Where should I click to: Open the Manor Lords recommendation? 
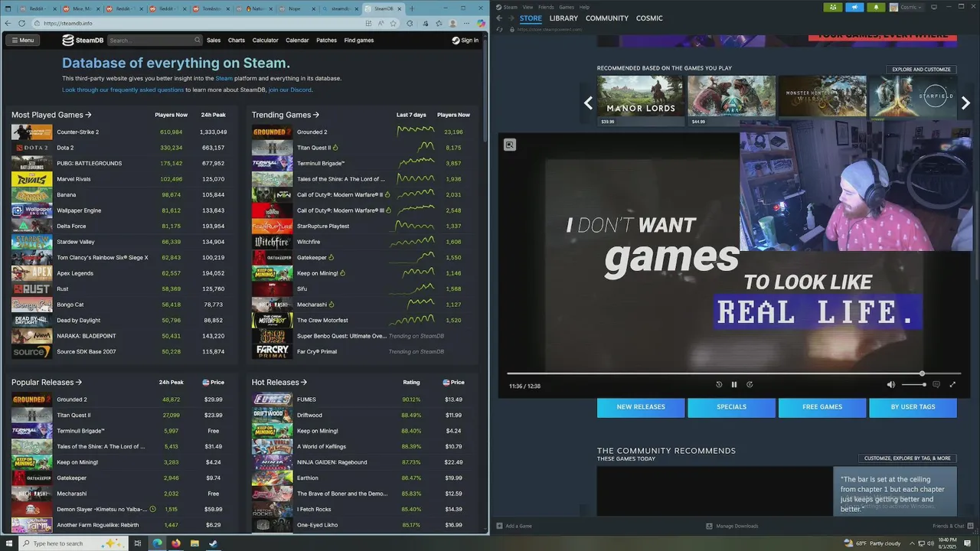[x=640, y=100]
